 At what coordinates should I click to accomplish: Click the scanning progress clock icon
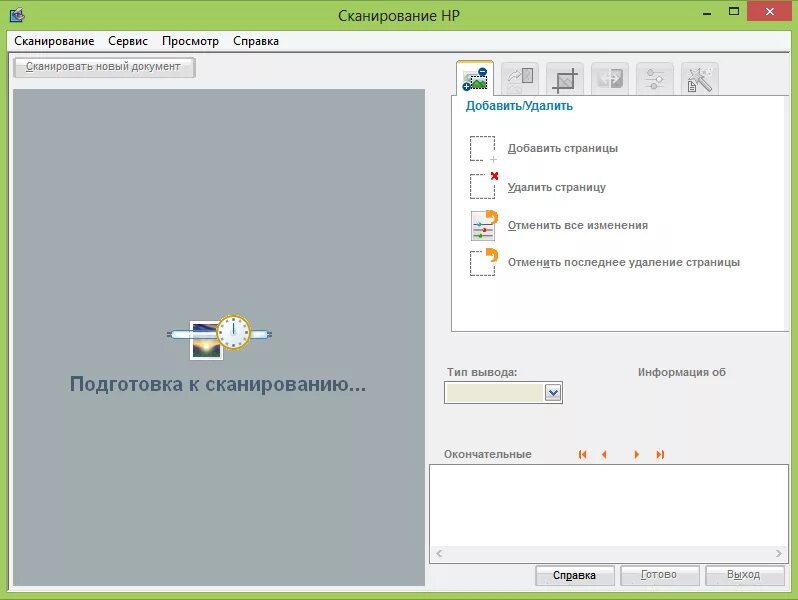point(234,331)
